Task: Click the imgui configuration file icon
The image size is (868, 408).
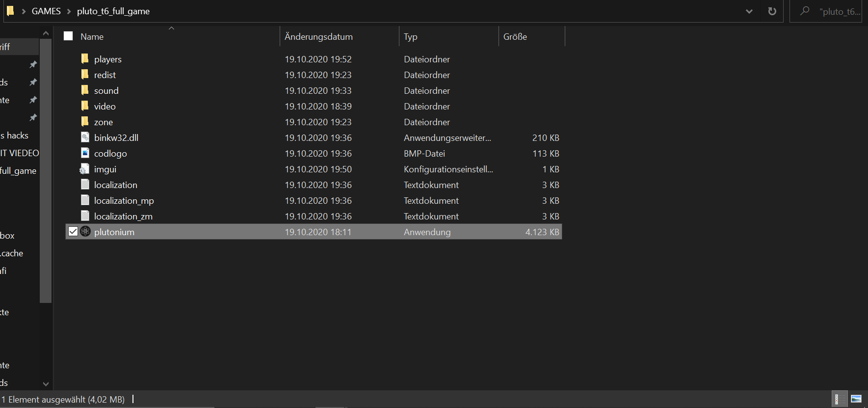Action: 85,169
